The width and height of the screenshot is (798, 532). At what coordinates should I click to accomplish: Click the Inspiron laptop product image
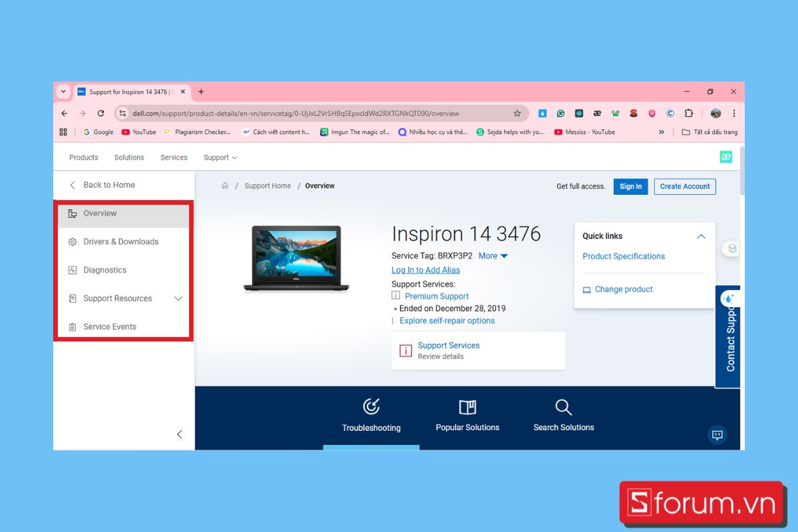pos(296,259)
